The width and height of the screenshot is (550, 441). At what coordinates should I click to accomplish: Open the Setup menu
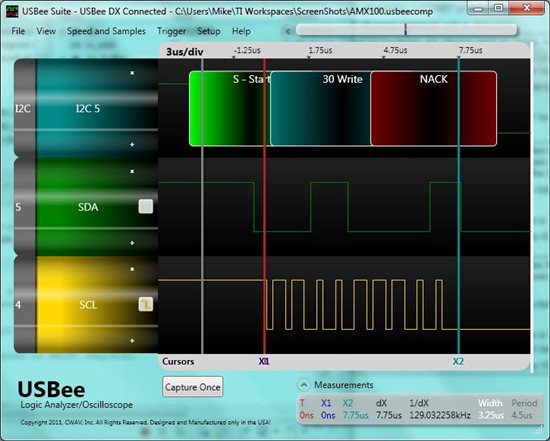[x=209, y=31]
